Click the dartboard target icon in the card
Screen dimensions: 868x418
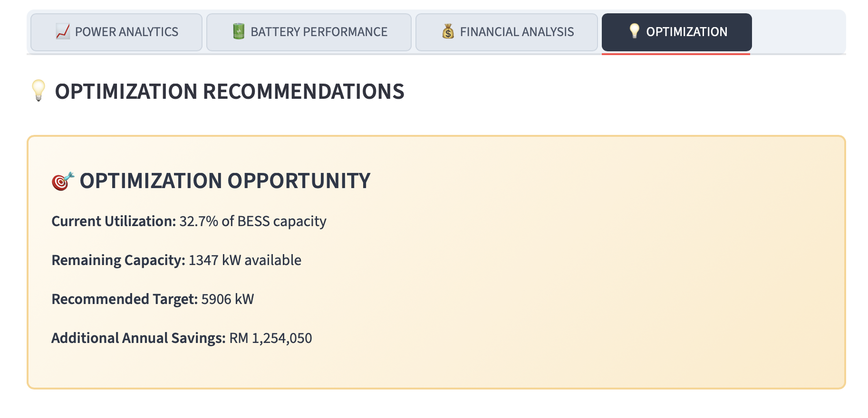click(x=63, y=181)
